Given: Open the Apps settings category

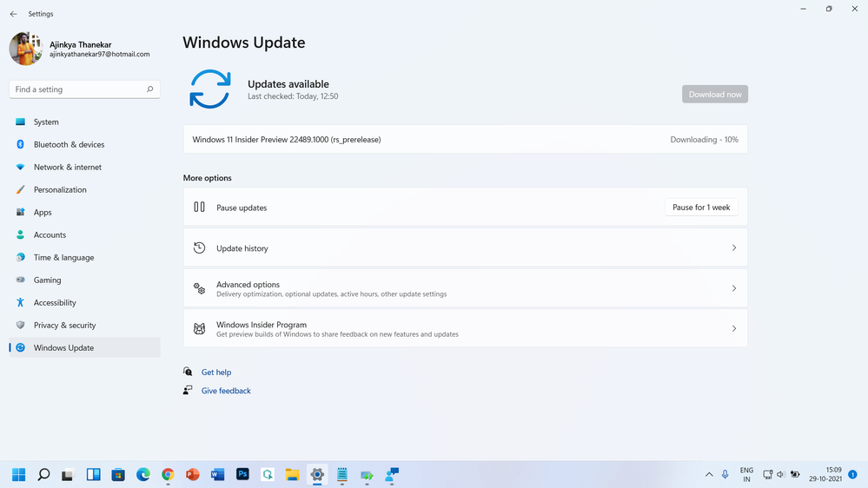Looking at the screenshot, I should coord(84,213).
